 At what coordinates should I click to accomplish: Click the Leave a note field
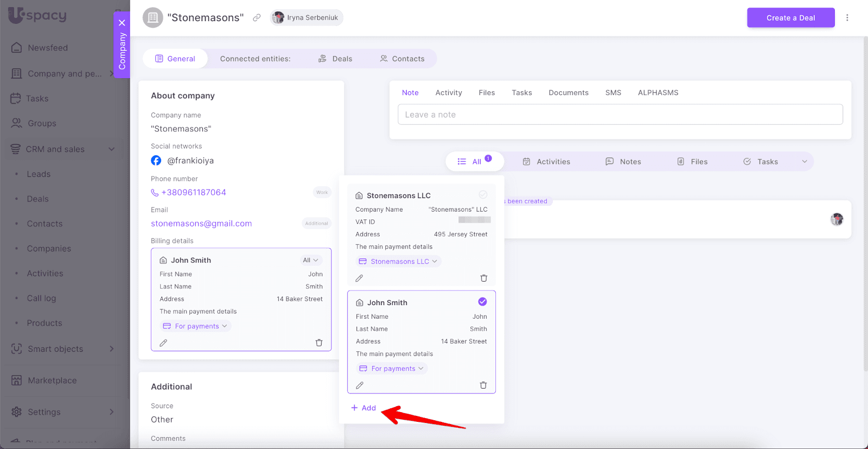[x=620, y=115]
